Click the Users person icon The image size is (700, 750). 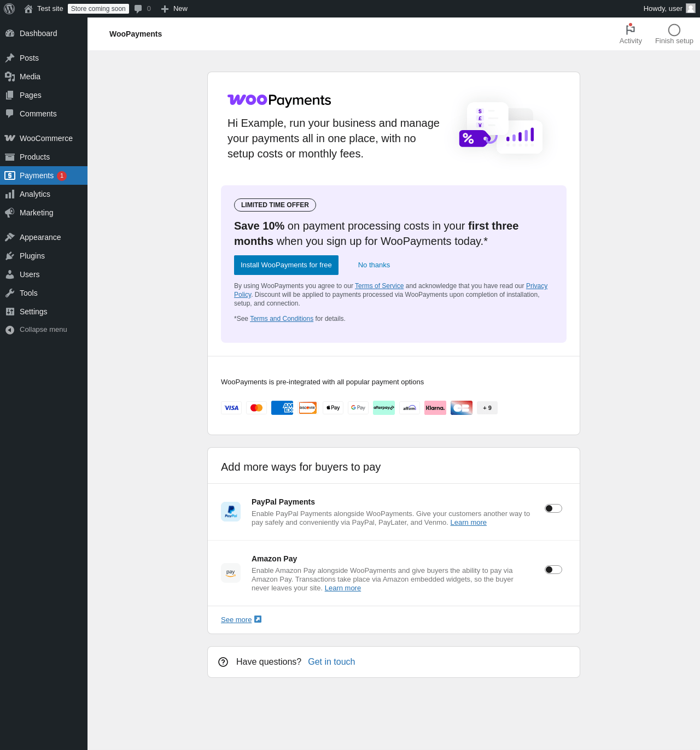pyautogui.click(x=10, y=274)
